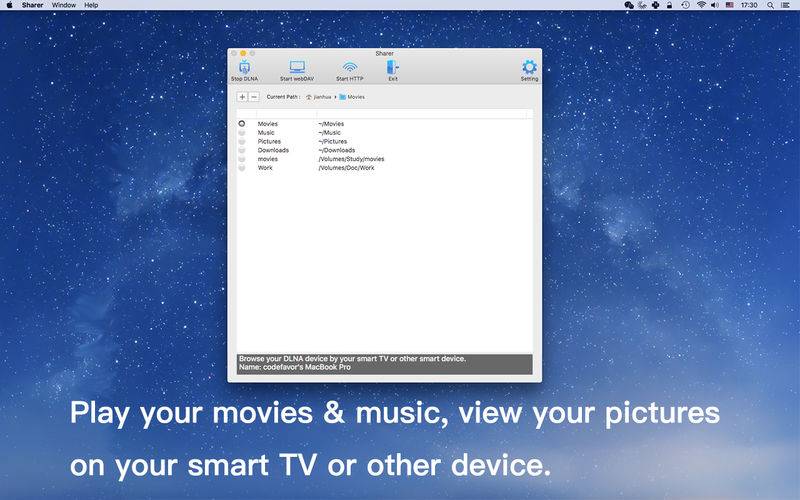Select the Pictures row in folder list
Screen dimensions: 800x500
269,142
